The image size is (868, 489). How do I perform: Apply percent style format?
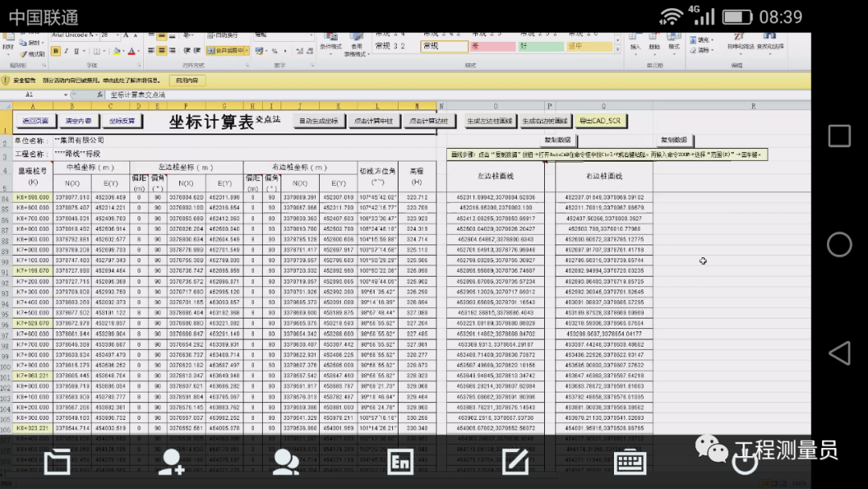coord(275,51)
